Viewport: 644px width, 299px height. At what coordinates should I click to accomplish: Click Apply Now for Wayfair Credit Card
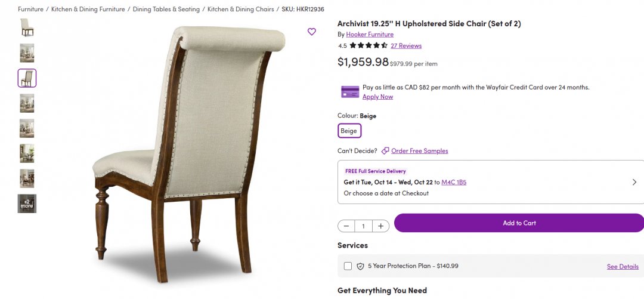(x=377, y=97)
